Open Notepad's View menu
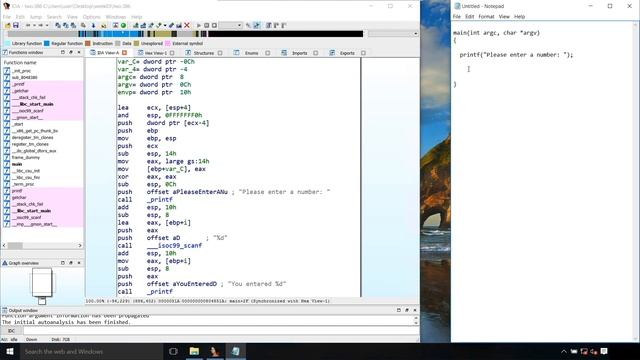 (x=504, y=17)
